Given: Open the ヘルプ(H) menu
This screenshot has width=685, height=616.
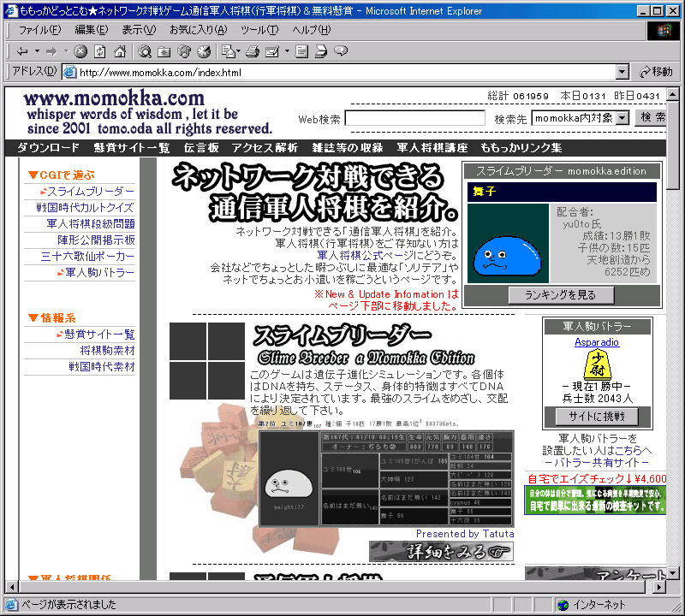Looking at the screenshot, I should 312,30.
